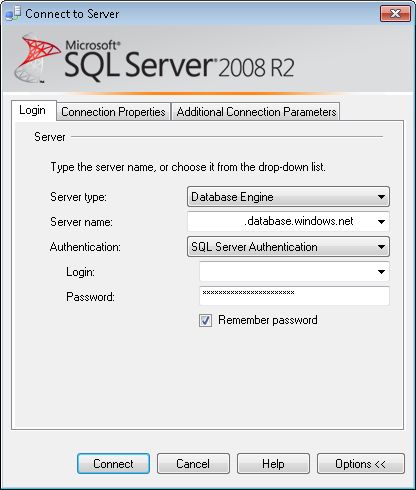Click the "Server name:" label
The image size is (416, 490).
click(x=81, y=222)
